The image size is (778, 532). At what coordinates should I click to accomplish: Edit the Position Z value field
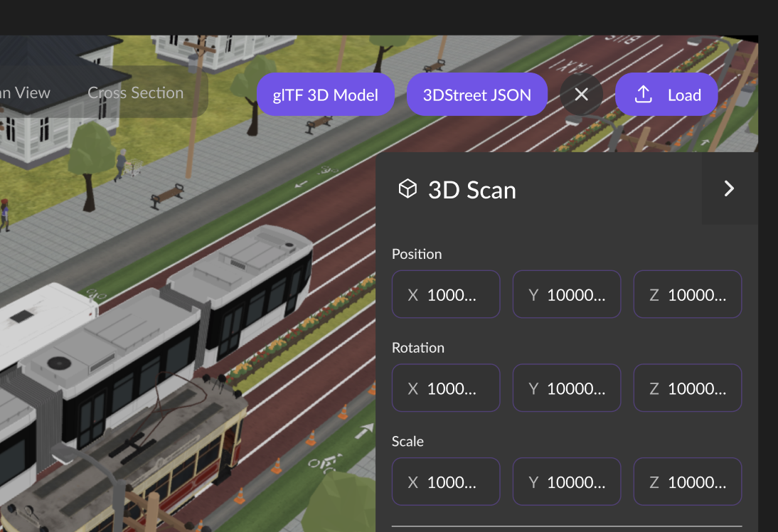(687, 294)
